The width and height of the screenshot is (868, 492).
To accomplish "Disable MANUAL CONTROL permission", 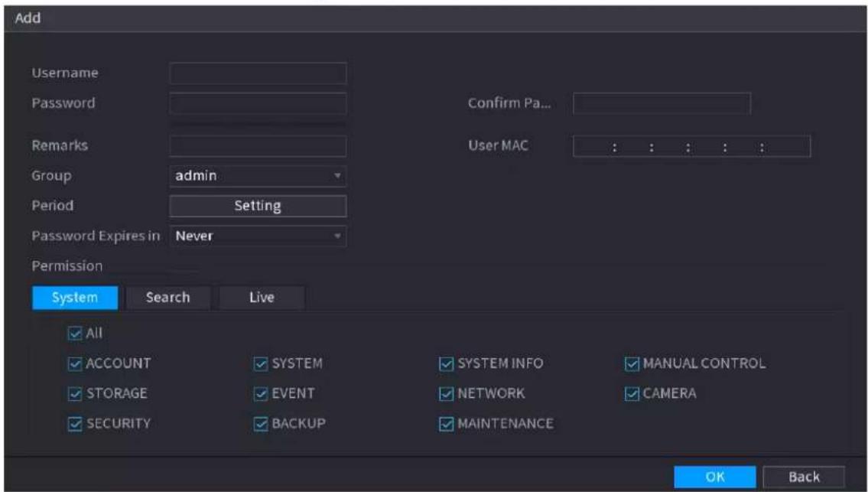I will pos(632,363).
